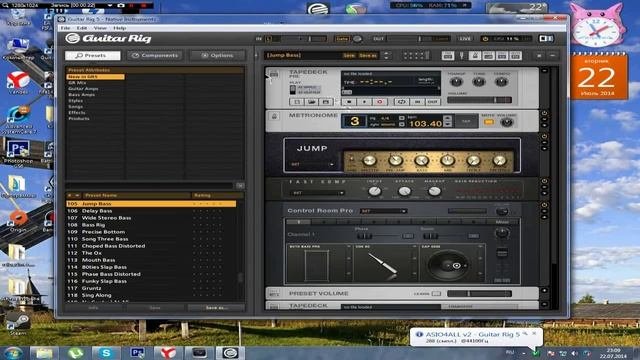The height and width of the screenshot is (360, 640).
Task: Click the Tapedeck Tempo knob
Action: click(x=501, y=82)
